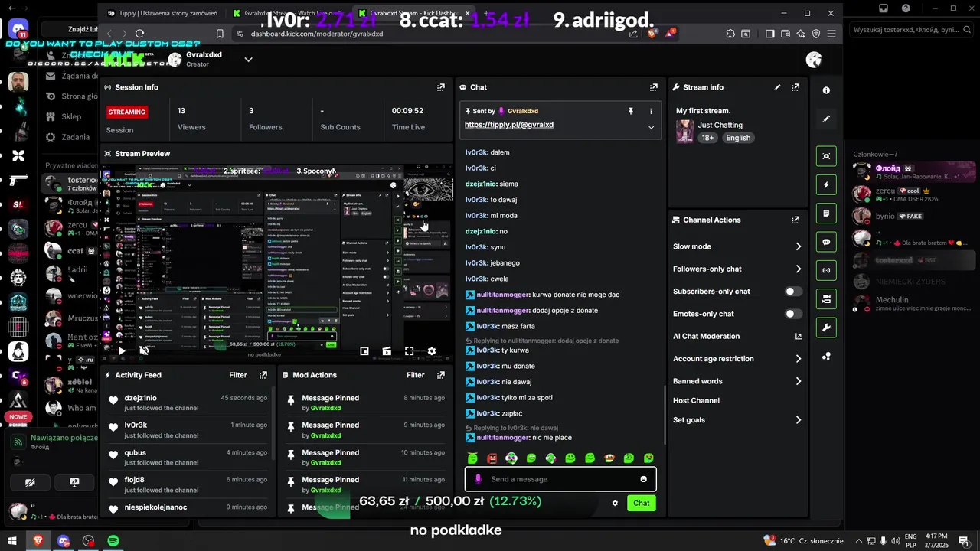Click the three-dots icon at sidebar bottom

[826, 356]
